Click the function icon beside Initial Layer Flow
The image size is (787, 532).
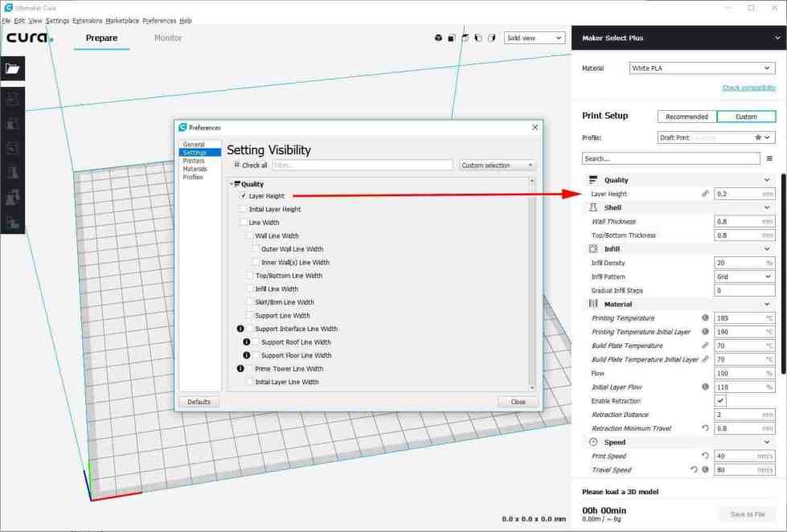click(x=705, y=387)
